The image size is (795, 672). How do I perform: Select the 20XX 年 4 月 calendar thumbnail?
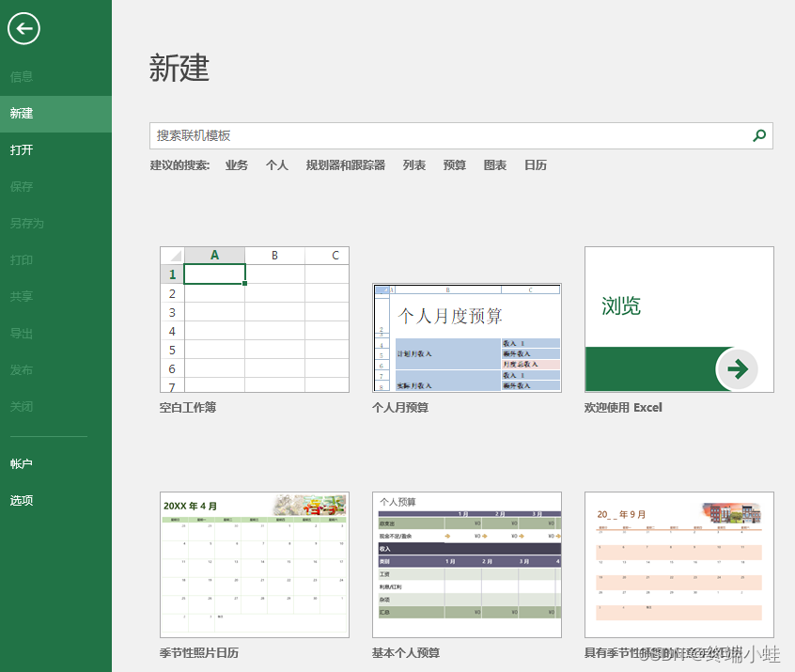(255, 565)
